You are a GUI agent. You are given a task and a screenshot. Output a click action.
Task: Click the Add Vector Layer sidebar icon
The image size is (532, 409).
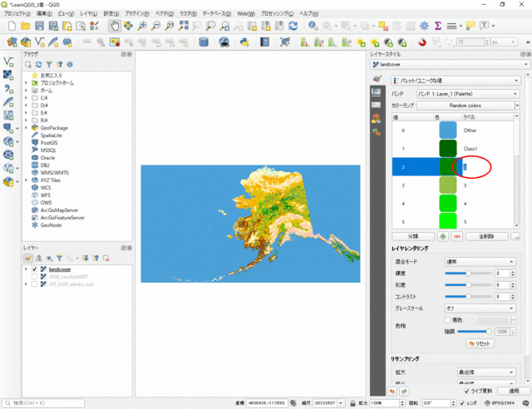8,62
